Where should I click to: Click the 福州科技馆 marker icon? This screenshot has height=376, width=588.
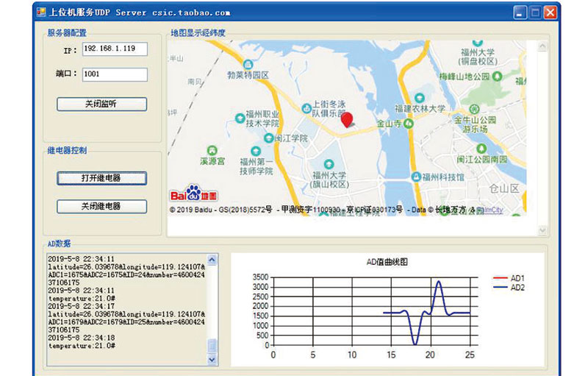pos(416,177)
